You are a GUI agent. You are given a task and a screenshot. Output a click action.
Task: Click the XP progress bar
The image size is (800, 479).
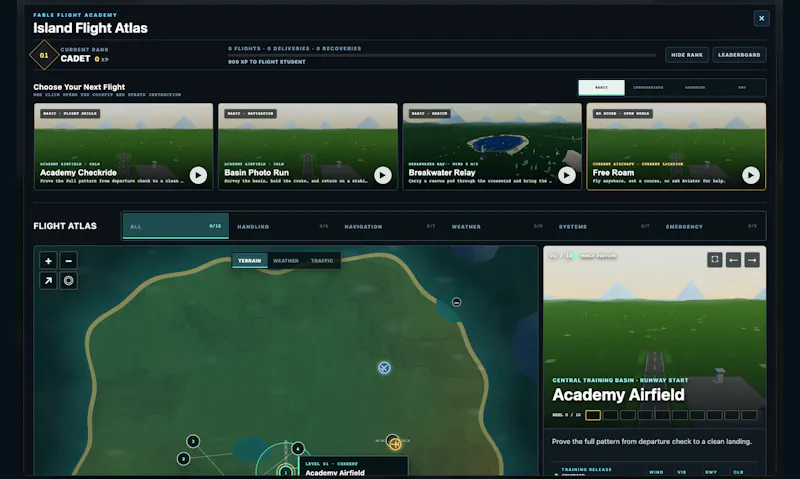(x=442, y=55)
